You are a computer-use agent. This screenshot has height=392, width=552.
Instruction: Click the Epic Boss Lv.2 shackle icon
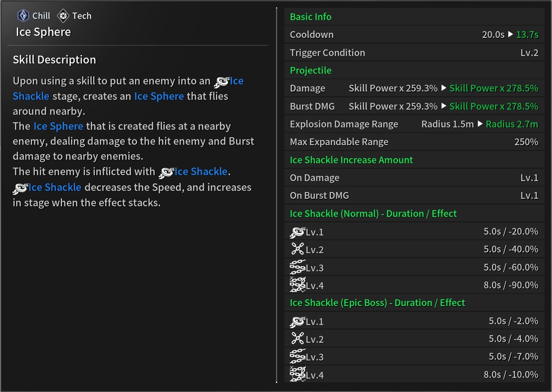click(x=297, y=339)
